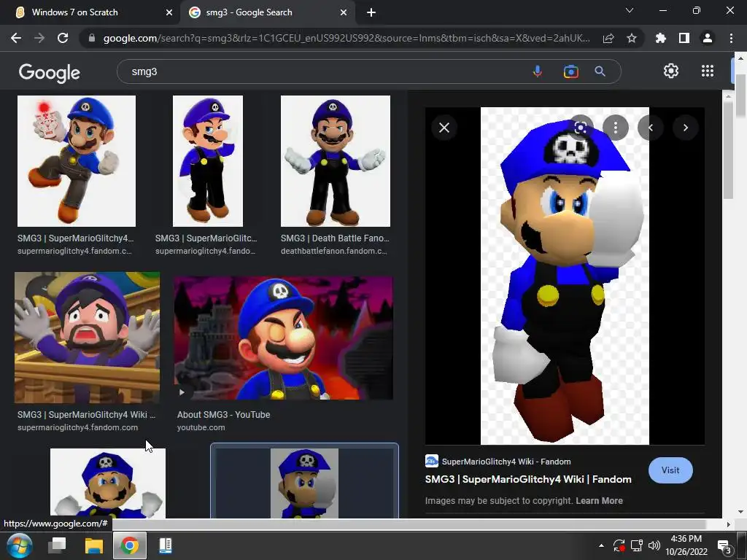Open File Explorer from taskbar
Viewport: 747px width, 560px height.
94,545
